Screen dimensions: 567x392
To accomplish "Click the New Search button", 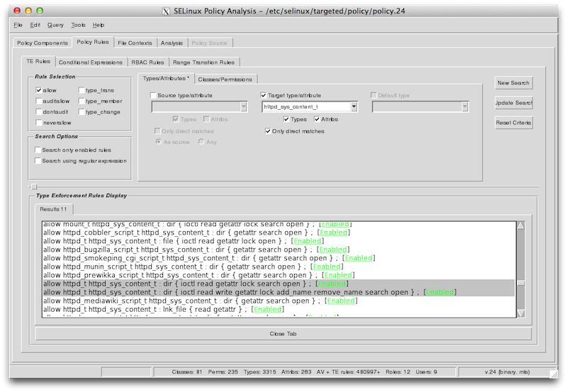I will [x=513, y=83].
